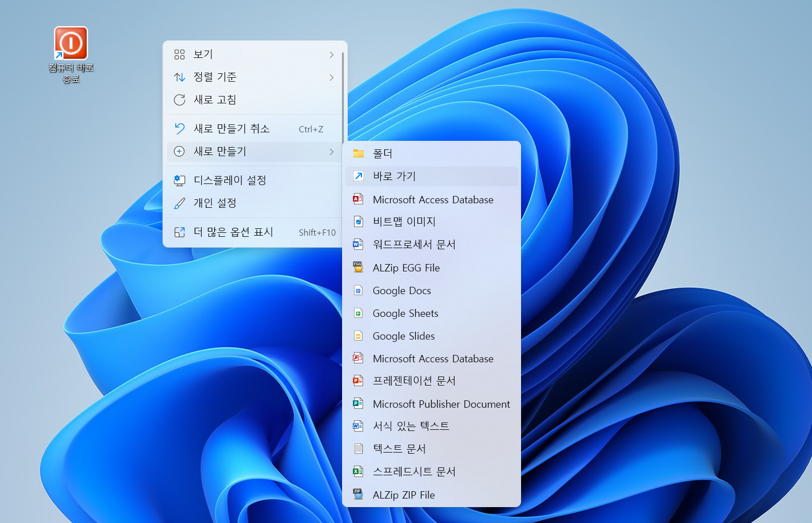Create a new ALZip EGG File
The height and width of the screenshot is (523, 812).
(431, 267)
